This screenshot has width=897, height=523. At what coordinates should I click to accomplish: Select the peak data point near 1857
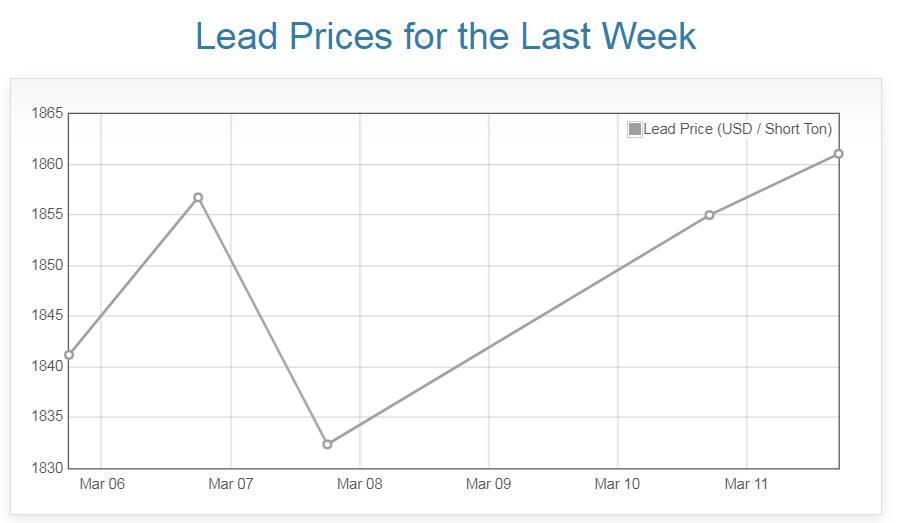coord(198,197)
